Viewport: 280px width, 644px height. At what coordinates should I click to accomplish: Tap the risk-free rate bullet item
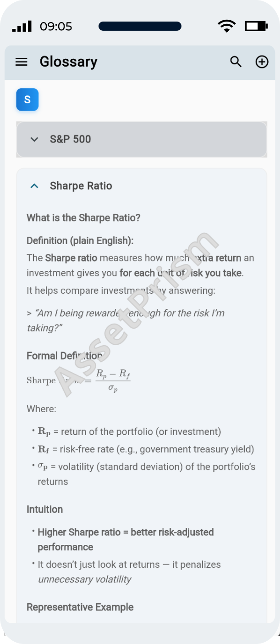pyautogui.click(x=146, y=449)
